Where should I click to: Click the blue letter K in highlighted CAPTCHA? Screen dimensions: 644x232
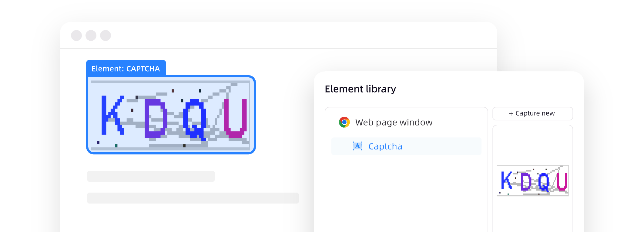[x=111, y=115]
